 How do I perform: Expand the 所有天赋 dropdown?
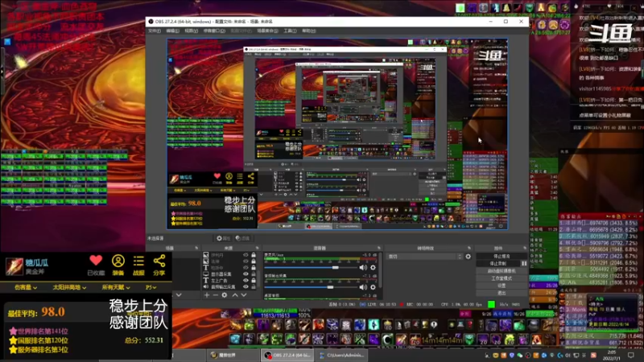tap(116, 287)
